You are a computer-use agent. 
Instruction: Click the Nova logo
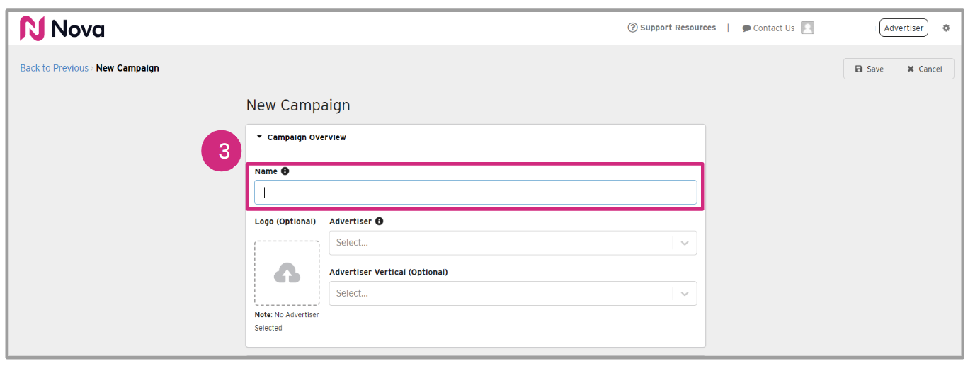[x=62, y=28]
